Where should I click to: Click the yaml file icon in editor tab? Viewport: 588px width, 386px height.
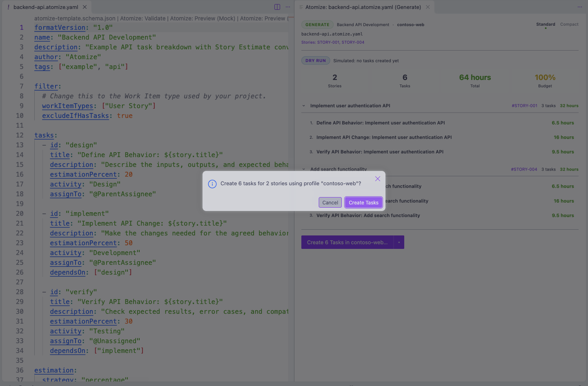tap(8, 7)
